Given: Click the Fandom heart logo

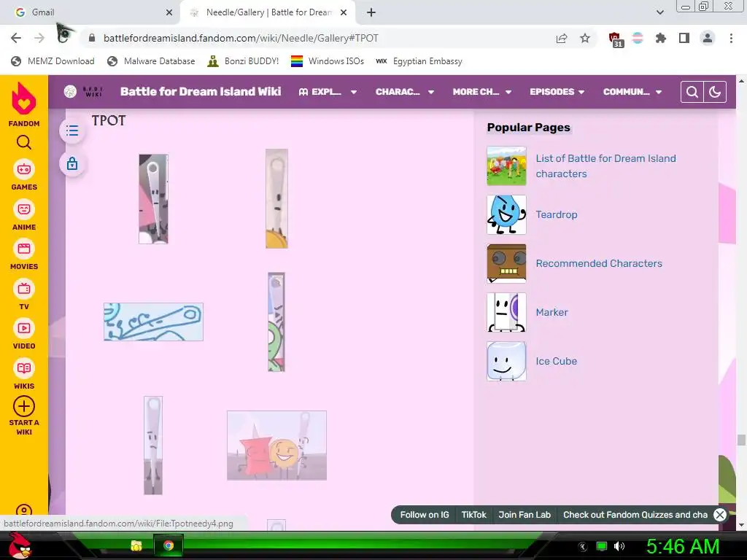Looking at the screenshot, I should 24,98.
